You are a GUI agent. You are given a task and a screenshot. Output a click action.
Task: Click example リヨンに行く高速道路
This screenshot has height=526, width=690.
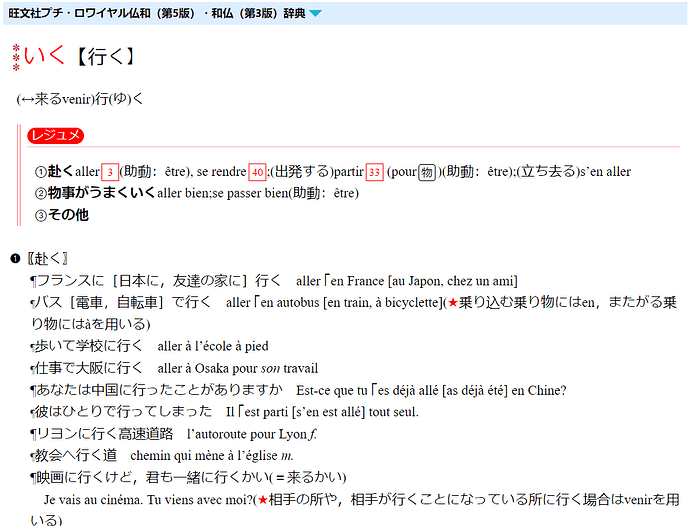pos(105,434)
